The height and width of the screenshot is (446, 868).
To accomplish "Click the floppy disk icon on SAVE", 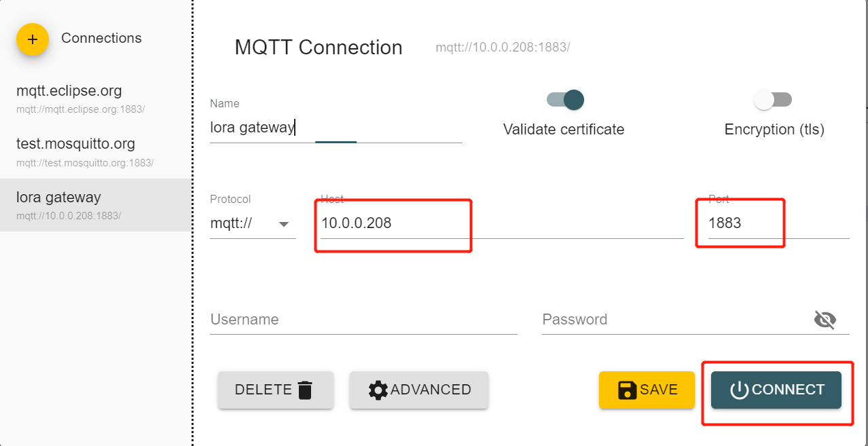I will click(628, 390).
